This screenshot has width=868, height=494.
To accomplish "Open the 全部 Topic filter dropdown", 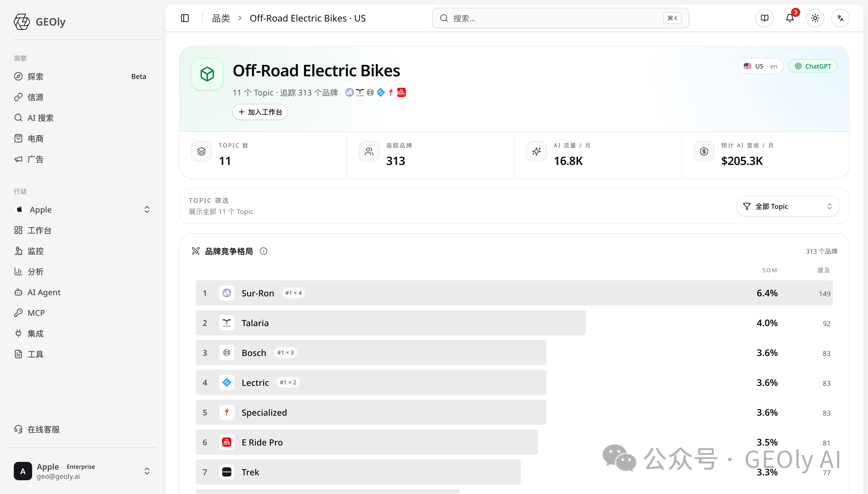I will (788, 206).
